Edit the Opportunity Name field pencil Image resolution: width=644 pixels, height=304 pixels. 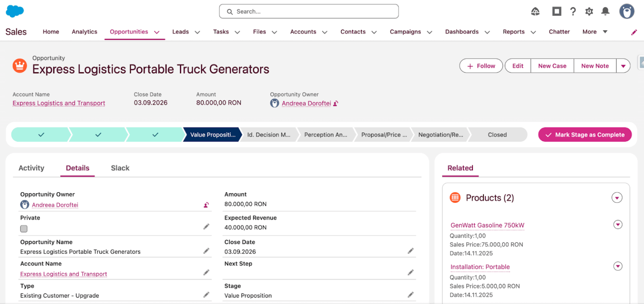[206, 251]
